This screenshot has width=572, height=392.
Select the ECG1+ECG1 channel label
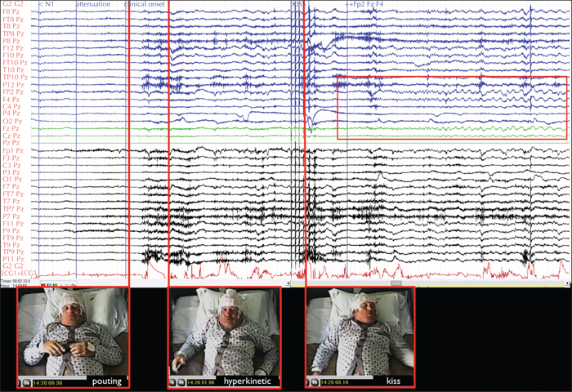19,274
